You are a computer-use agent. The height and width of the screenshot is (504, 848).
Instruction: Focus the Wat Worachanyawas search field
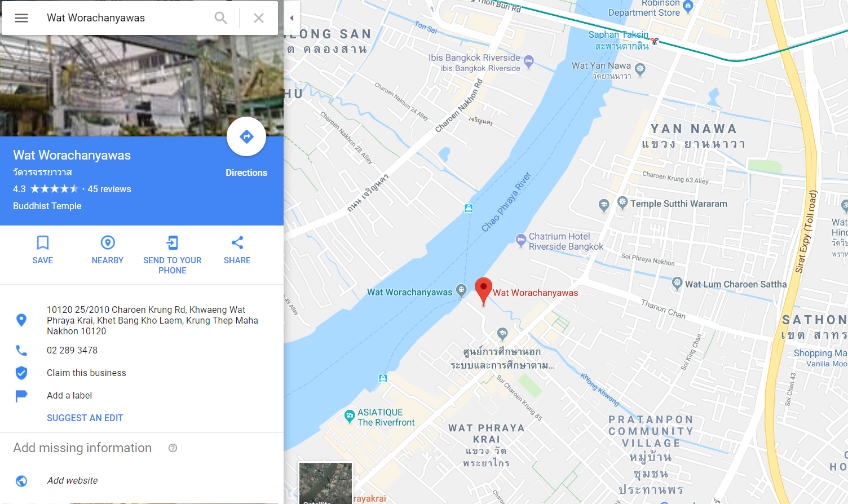127,18
